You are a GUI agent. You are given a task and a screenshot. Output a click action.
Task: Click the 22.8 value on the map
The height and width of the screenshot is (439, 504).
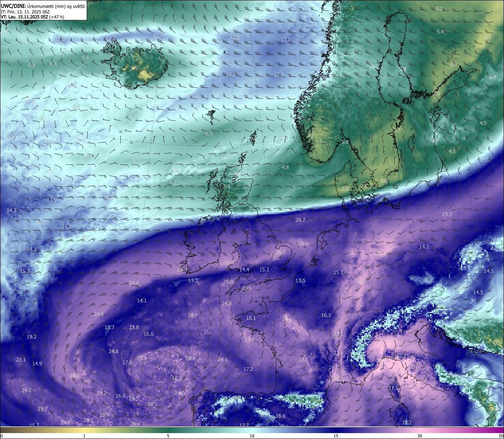(x=134, y=327)
